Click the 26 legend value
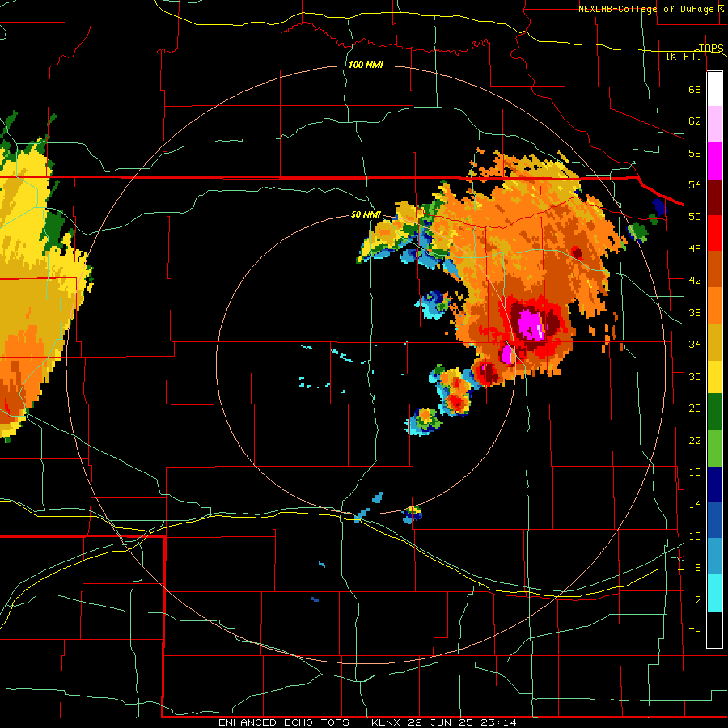 click(x=695, y=408)
